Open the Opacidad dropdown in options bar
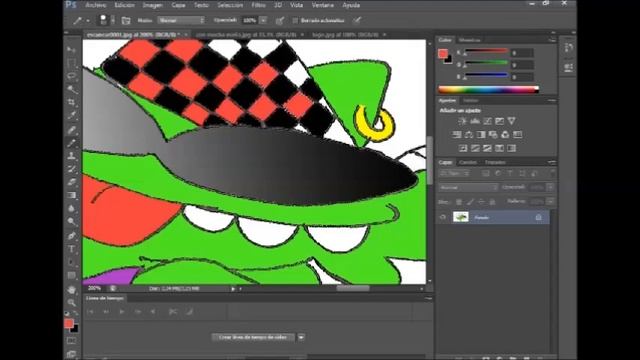This screenshot has height=360, width=640. tap(263, 20)
